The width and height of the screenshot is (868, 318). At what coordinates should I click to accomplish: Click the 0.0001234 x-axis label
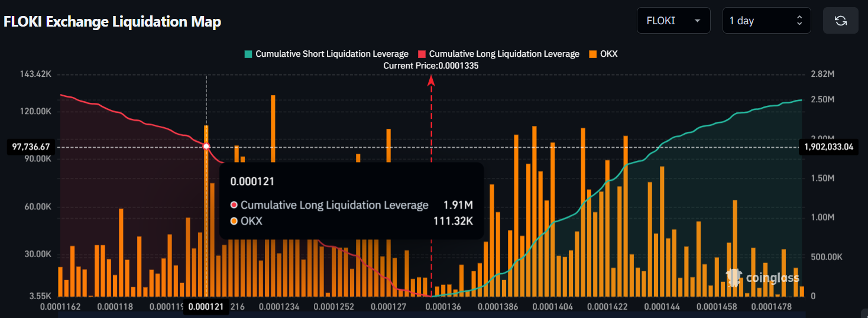click(x=279, y=307)
